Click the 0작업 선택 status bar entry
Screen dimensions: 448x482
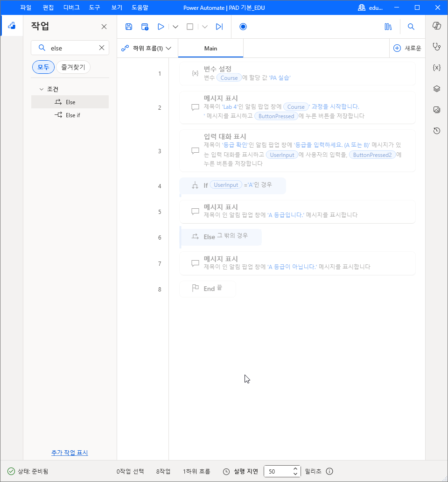[x=130, y=471]
